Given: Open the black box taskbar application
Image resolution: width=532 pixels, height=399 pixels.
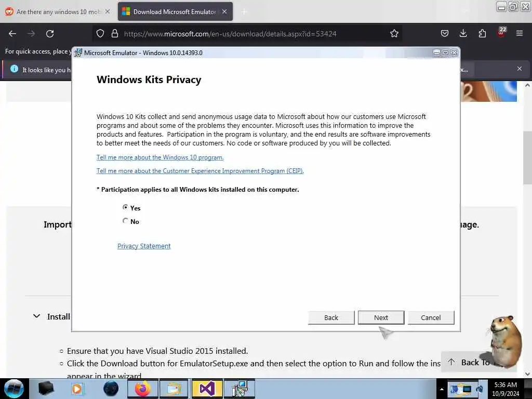Looking at the screenshot, I should 46,389.
